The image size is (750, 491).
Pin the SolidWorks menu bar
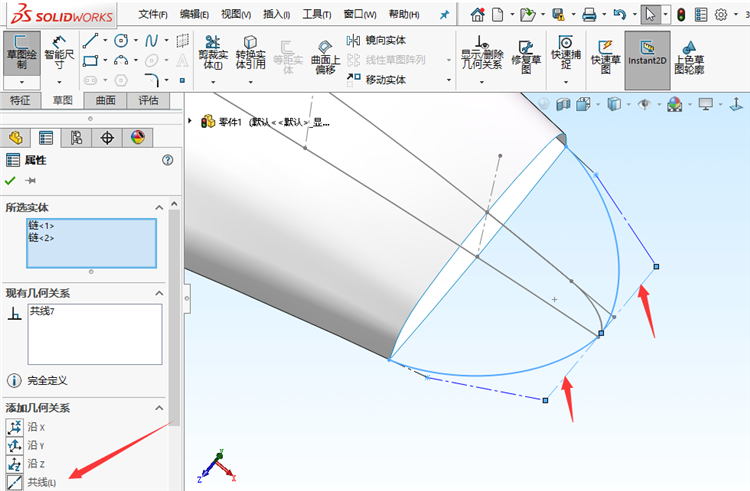(444, 15)
